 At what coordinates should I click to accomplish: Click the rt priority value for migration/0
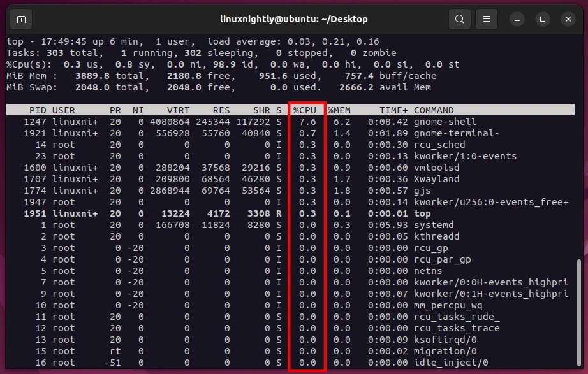pyautogui.click(x=115, y=351)
